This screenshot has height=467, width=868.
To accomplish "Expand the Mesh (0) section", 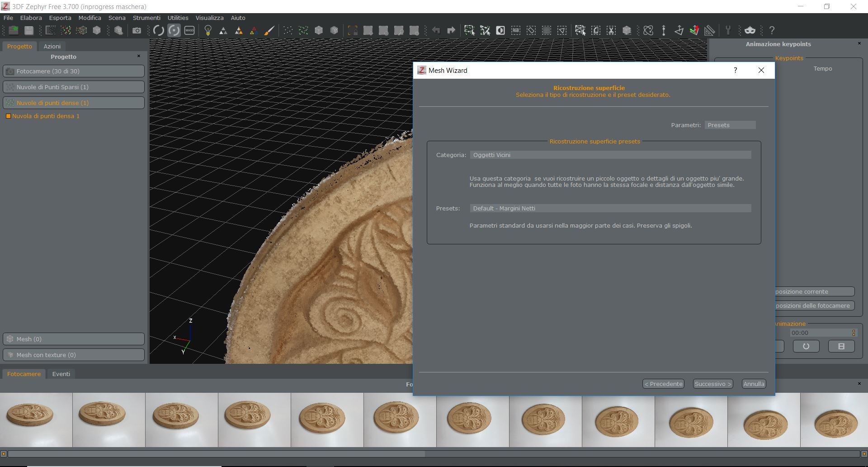I will pyautogui.click(x=74, y=339).
